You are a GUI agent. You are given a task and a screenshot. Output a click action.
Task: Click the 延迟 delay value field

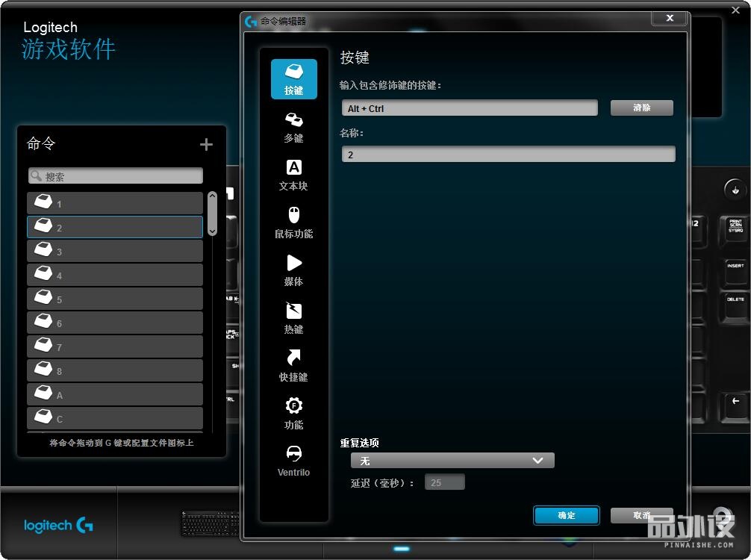445,482
